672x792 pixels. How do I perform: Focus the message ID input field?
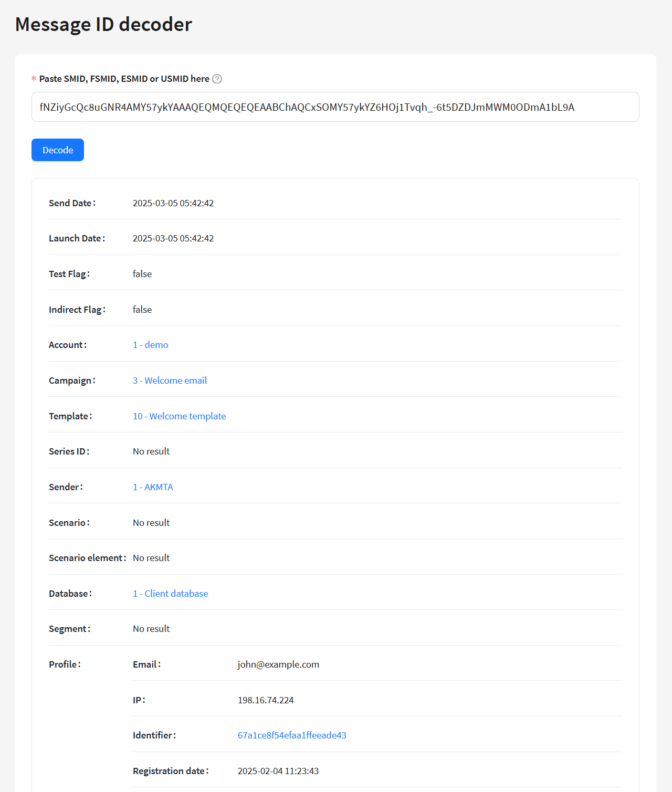[335, 107]
